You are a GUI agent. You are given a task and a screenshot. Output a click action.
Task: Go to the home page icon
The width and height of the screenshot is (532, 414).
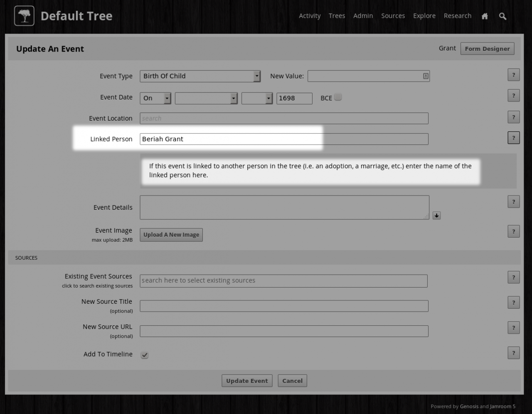[485, 16]
